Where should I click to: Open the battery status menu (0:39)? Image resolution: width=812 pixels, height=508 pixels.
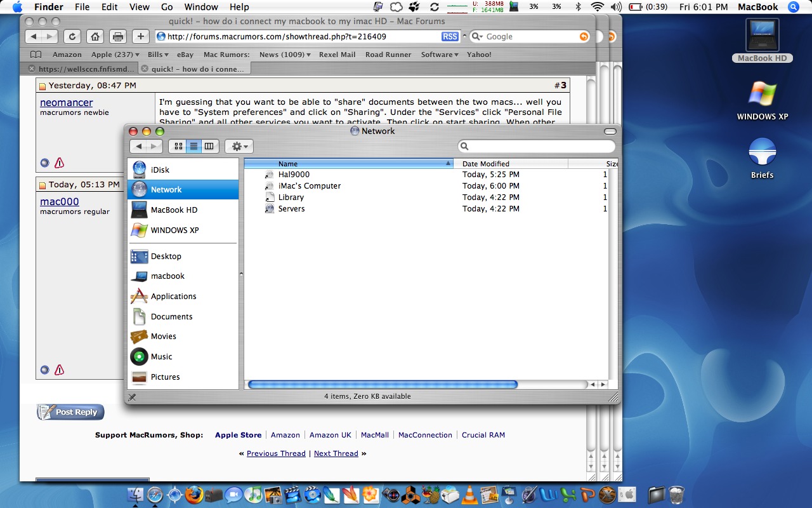click(x=647, y=7)
